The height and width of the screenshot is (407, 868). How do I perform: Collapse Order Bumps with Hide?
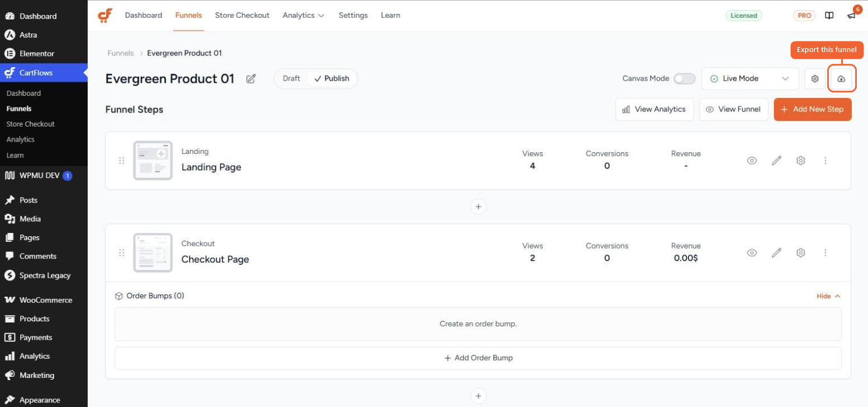tap(828, 296)
